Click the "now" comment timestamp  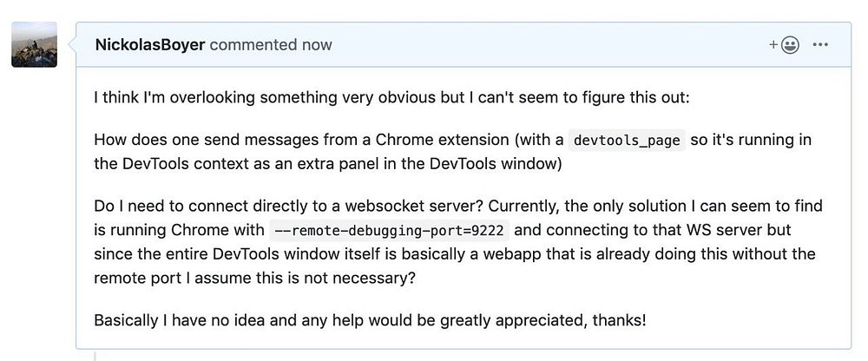tap(315, 44)
